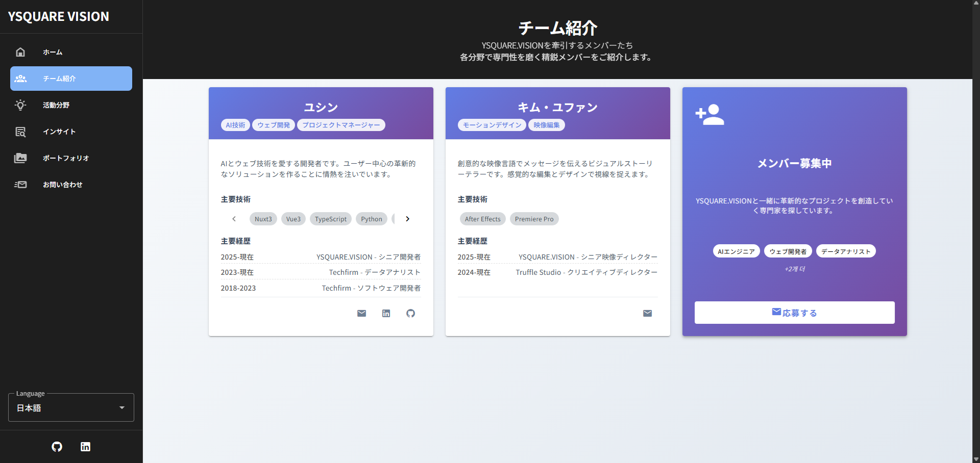The height and width of the screenshot is (463, 980).
Task: Click the +2개 더 more roles text
Action: pyautogui.click(x=795, y=269)
